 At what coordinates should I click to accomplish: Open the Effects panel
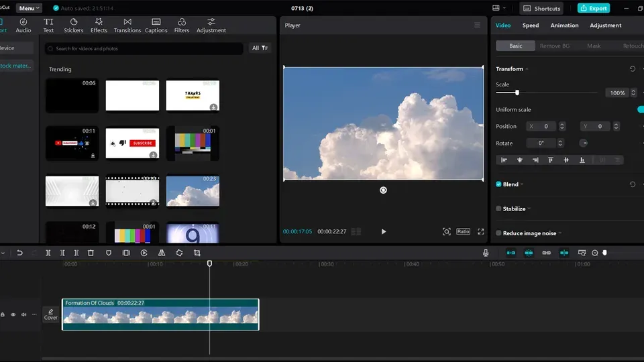[x=99, y=25]
